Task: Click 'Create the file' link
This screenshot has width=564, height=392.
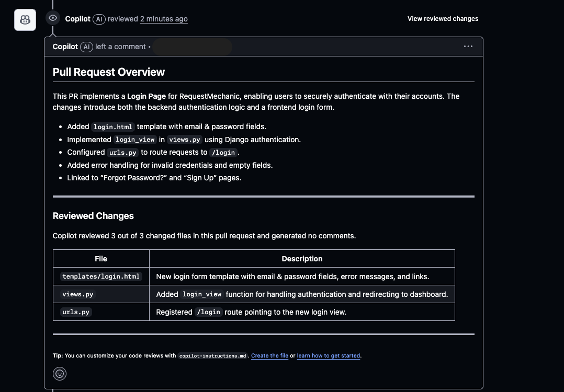Action: pyautogui.click(x=269, y=355)
